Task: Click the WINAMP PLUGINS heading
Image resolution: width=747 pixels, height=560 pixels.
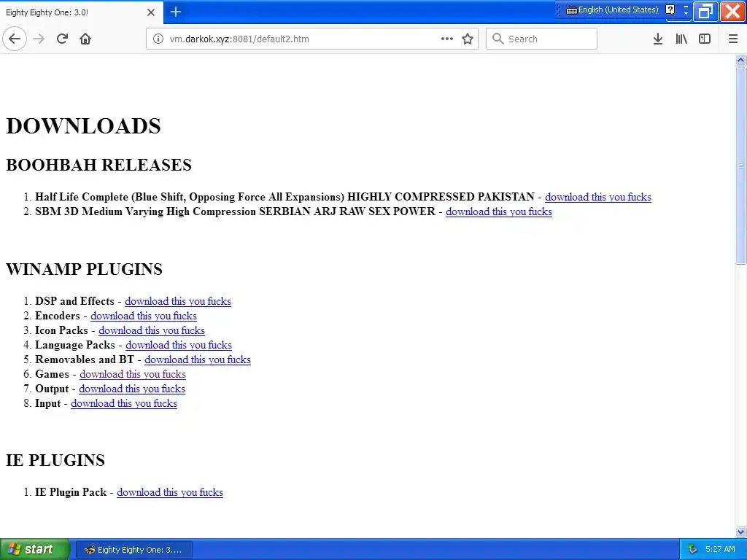Action: pos(84,269)
